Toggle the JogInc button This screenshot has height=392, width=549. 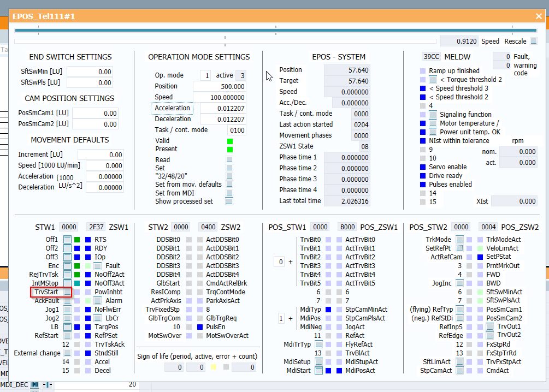(x=460, y=283)
